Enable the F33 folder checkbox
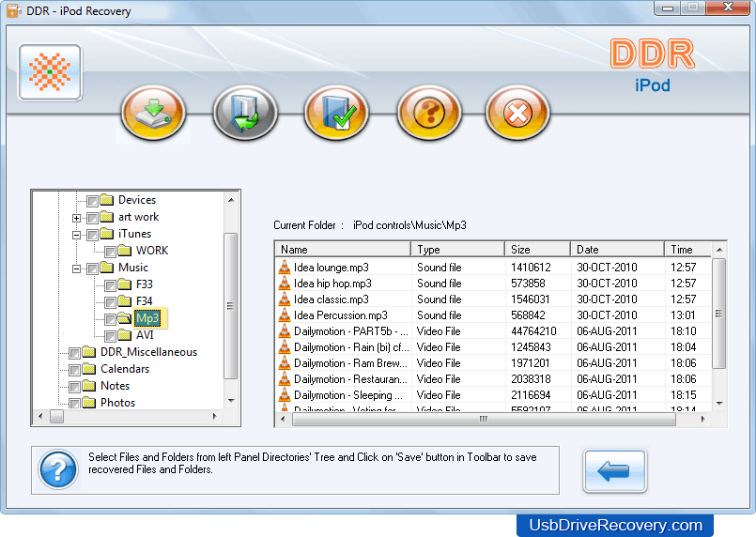The height and width of the screenshot is (537, 756). pos(111,285)
